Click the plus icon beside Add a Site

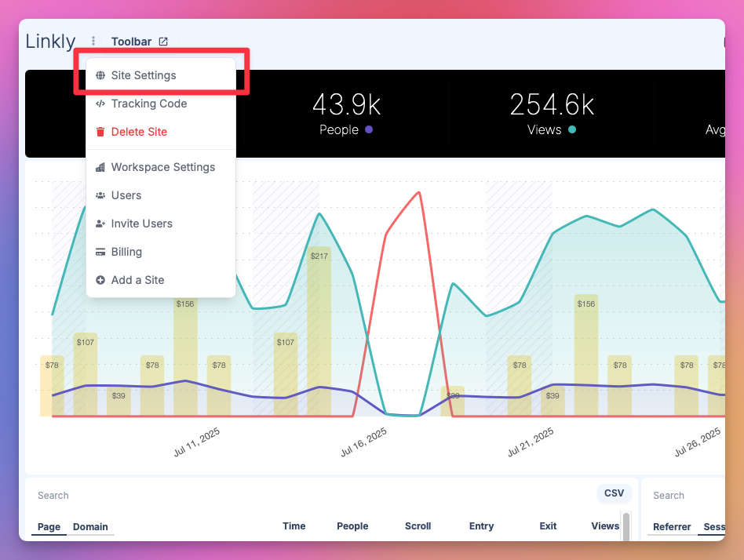click(101, 280)
